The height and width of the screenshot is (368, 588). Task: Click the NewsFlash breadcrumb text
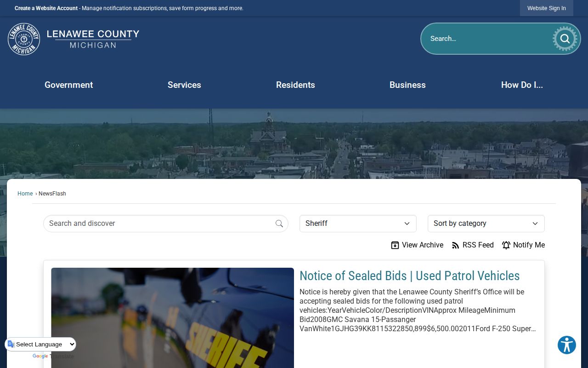52,194
